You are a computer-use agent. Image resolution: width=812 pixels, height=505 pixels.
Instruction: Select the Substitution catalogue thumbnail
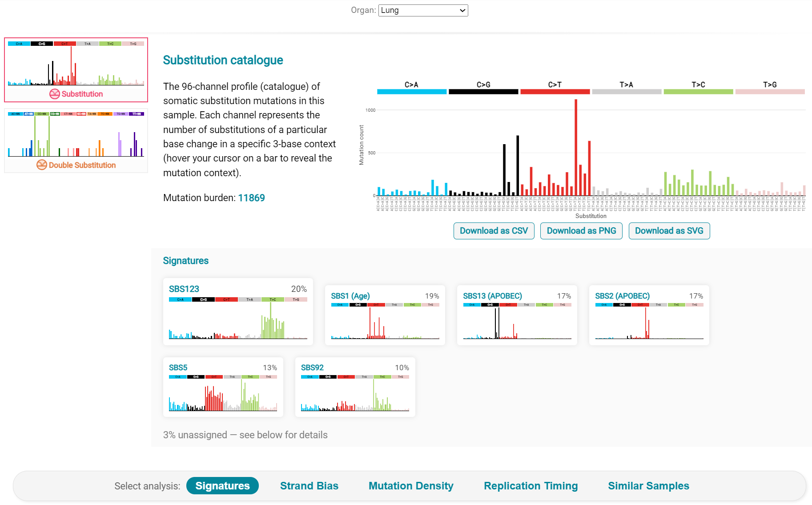tap(76, 70)
